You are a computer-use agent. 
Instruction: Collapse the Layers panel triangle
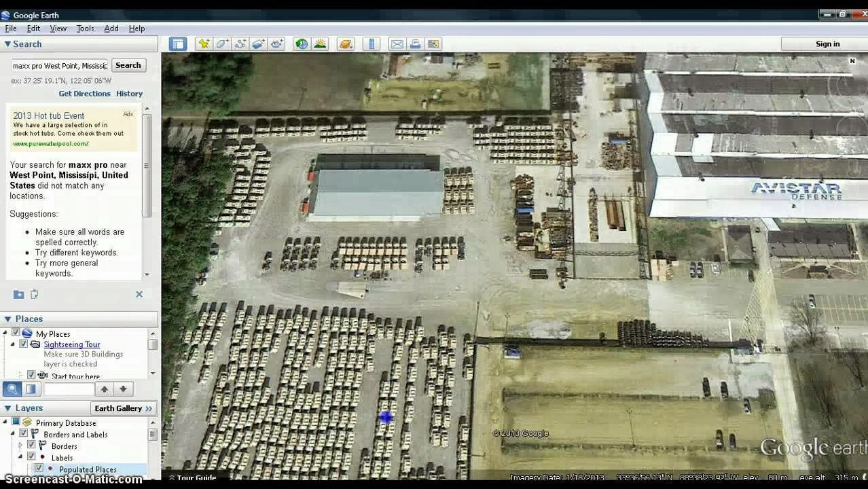click(x=7, y=408)
